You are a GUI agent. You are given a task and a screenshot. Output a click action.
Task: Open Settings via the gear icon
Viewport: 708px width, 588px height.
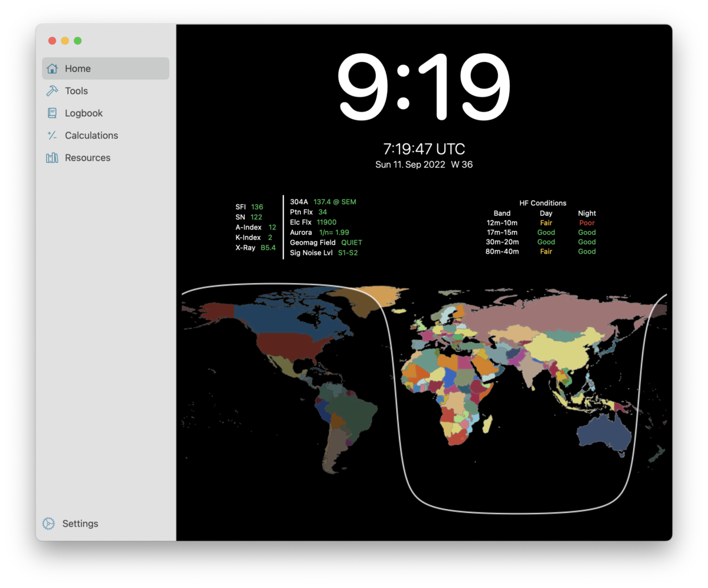[x=47, y=523]
